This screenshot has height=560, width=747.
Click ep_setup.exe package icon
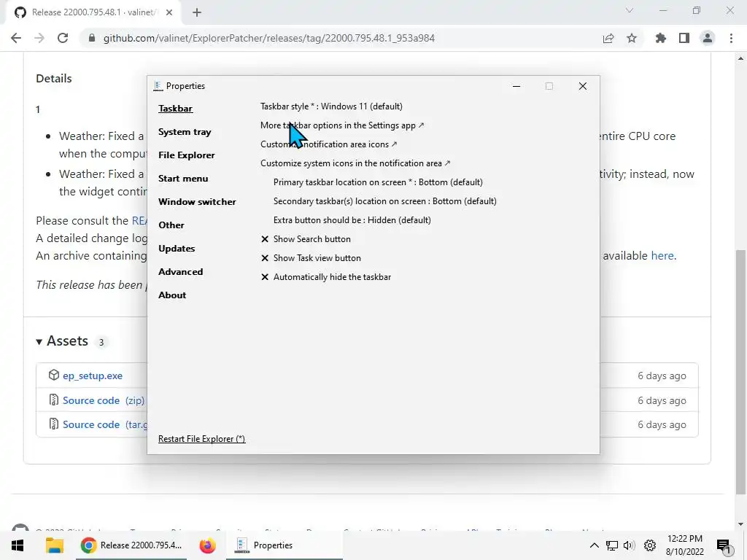54,376
